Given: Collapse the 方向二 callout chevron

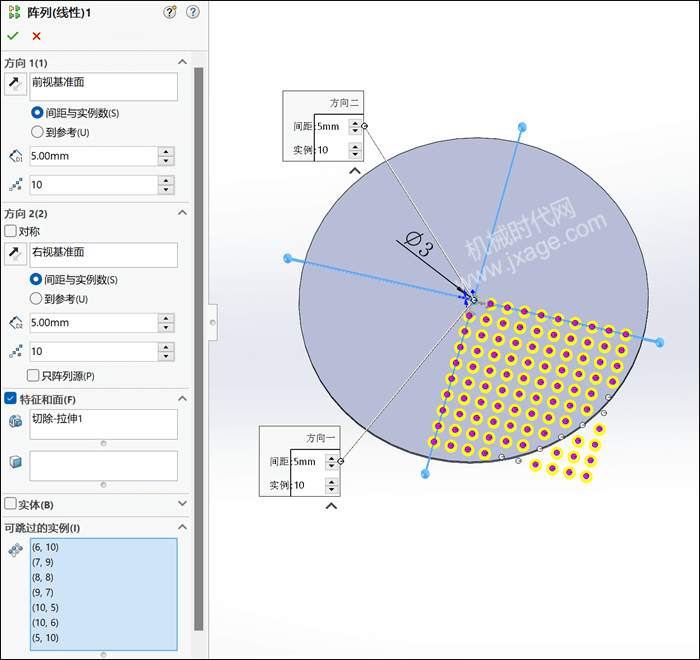Looking at the screenshot, I should [355, 171].
